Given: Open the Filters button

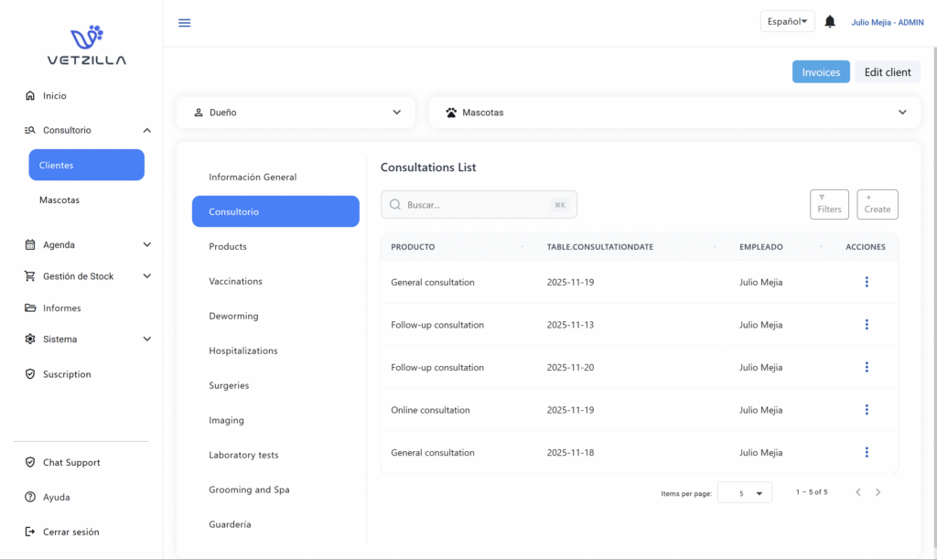Looking at the screenshot, I should click(829, 205).
